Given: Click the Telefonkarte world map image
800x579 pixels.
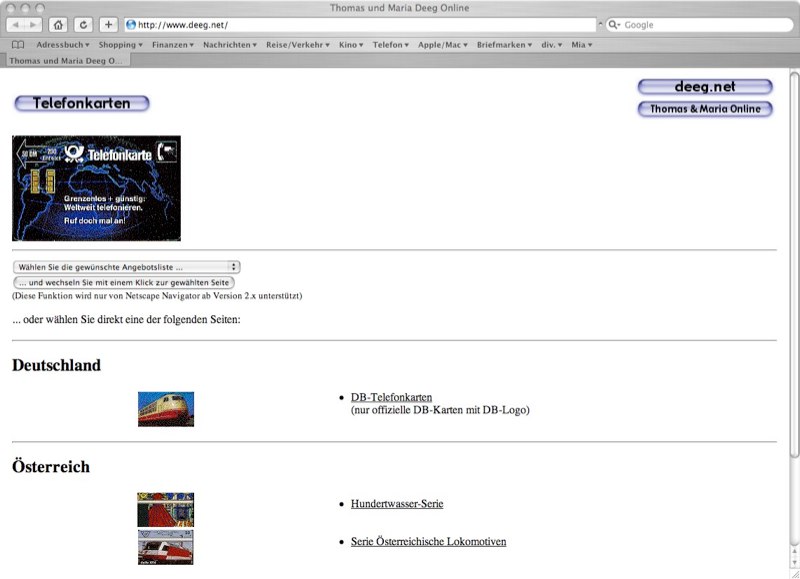Looking at the screenshot, I should [x=96, y=189].
